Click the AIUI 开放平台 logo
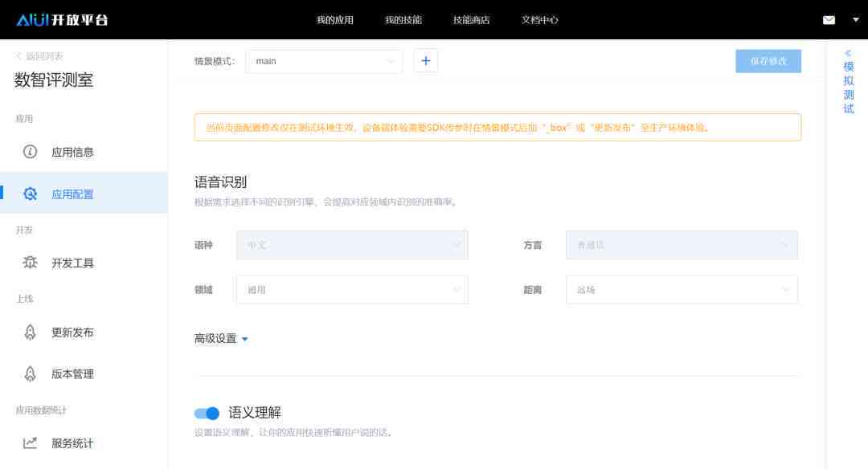868x469 pixels. point(62,20)
